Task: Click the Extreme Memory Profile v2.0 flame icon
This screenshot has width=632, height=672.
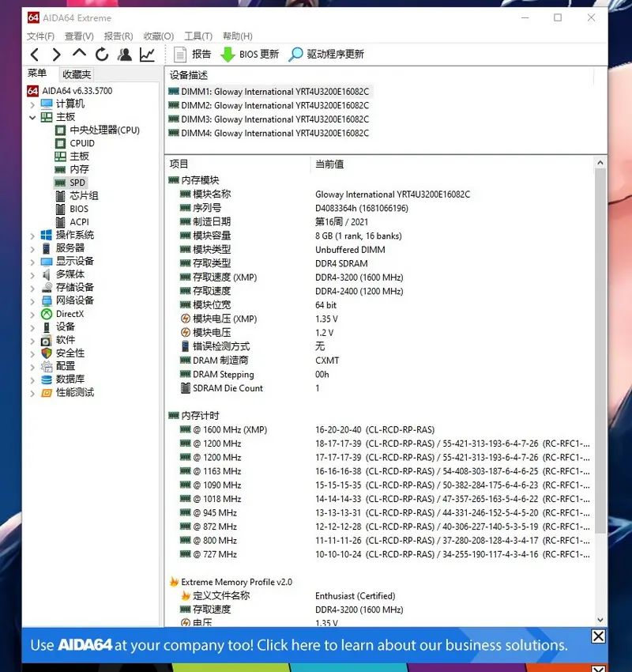Action: pos(174,582)
